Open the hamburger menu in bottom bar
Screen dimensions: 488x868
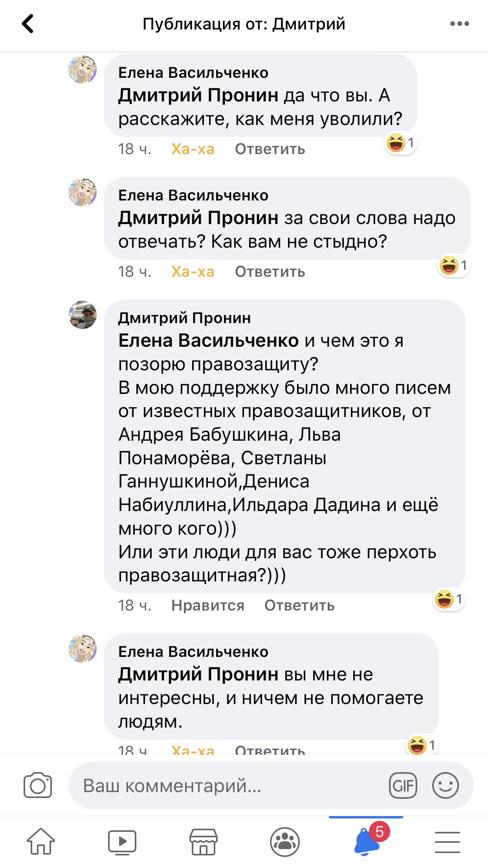click(x=447, y=842)
